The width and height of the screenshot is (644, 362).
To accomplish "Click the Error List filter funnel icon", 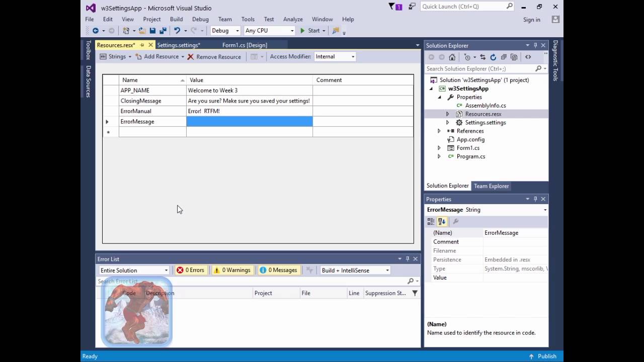I will click(x=415, y=293).
